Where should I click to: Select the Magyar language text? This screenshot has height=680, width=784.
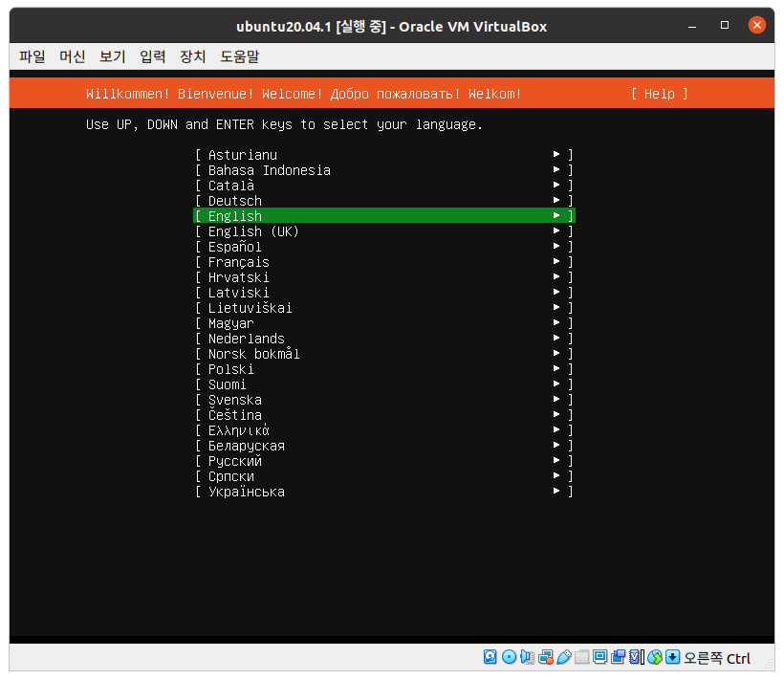(x=231, y=323)
